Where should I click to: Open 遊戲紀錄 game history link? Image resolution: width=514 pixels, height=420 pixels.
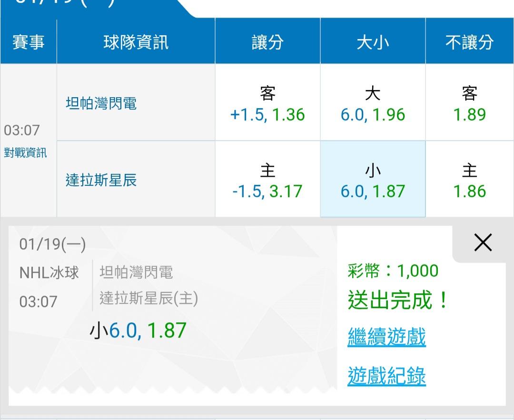(386, 376)
